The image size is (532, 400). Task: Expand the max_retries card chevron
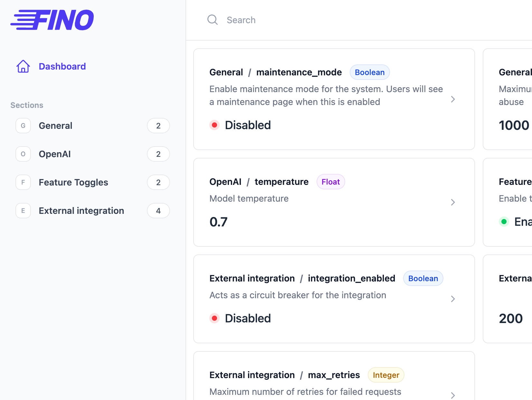[x=453, y=395]
